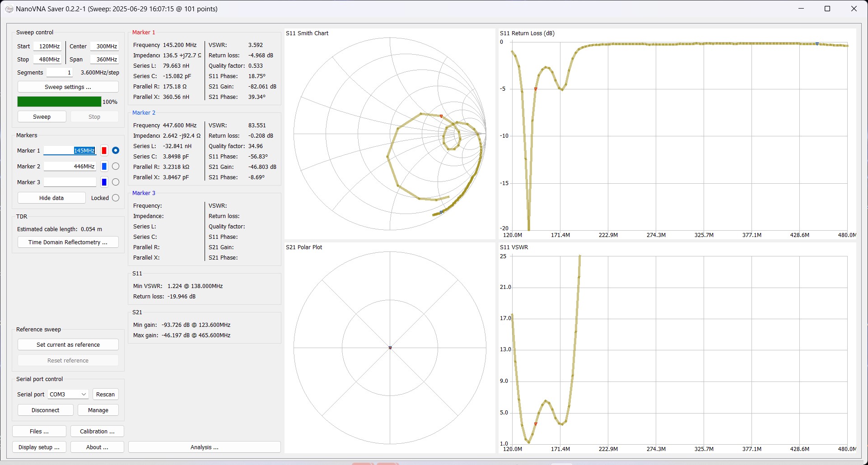Enable the Locked marker radio option
Image resolution: width=868 pixels, height=465 pixels.
pyautogui.click(x=116, y=198)
